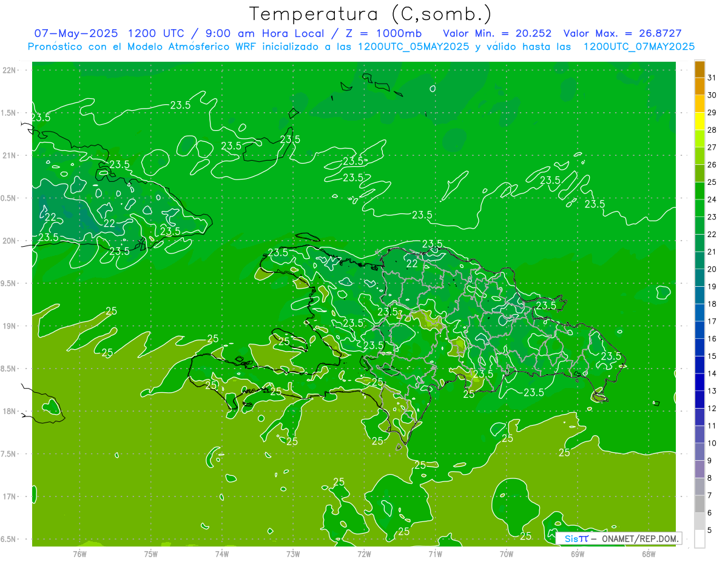Click the value 11 in the color scale
This screenshot has height=562, width=728.
(712, 426)
